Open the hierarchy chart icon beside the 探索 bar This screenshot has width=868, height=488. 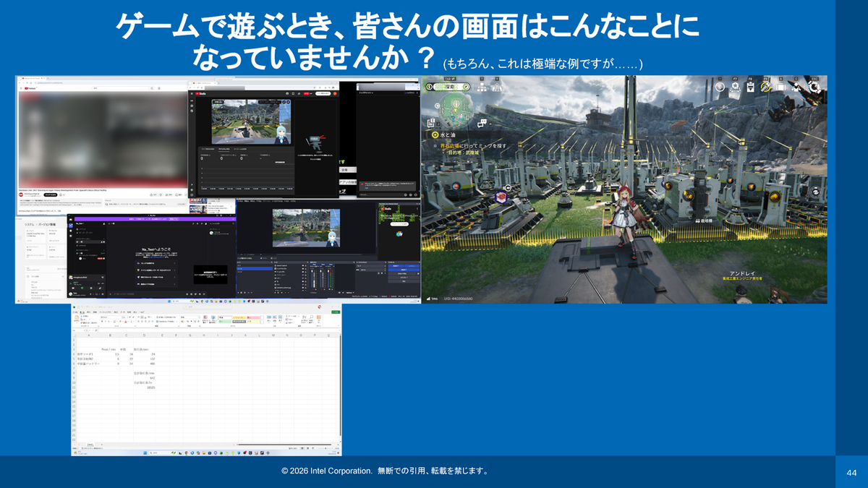[x=482, y=87]
